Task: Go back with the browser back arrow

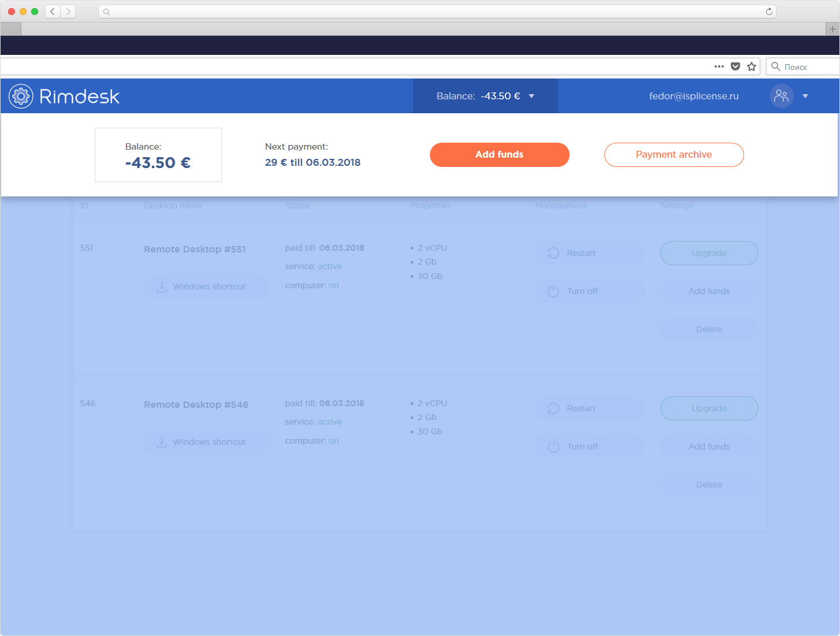Action: click(53, 12)
